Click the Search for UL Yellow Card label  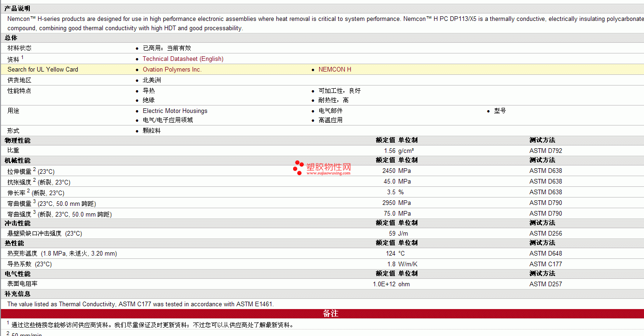43,70
